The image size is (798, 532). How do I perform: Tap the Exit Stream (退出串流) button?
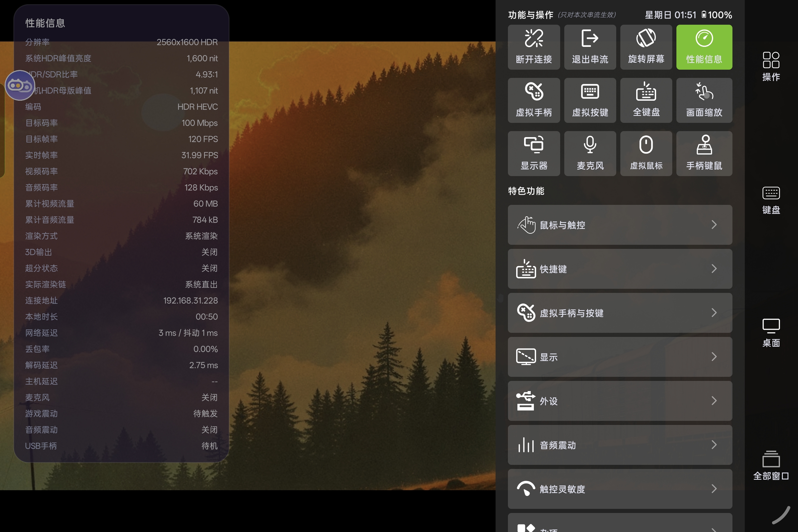click(x=590, y=47)
